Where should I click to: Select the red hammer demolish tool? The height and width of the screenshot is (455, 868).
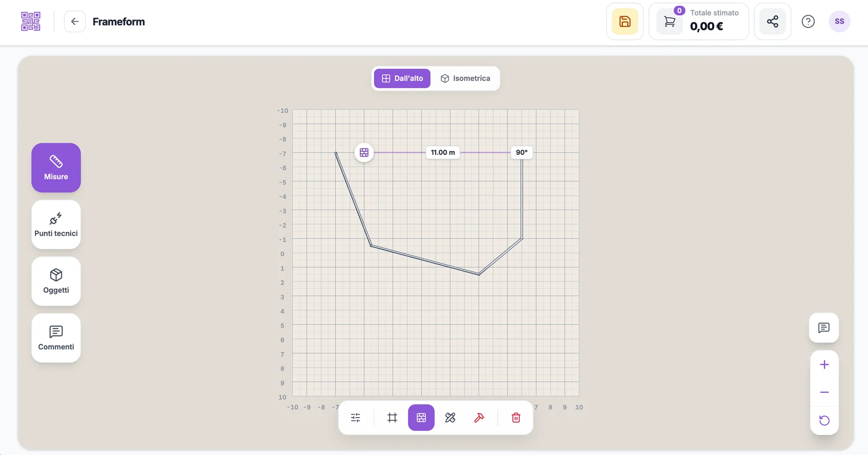pos(479,417)
